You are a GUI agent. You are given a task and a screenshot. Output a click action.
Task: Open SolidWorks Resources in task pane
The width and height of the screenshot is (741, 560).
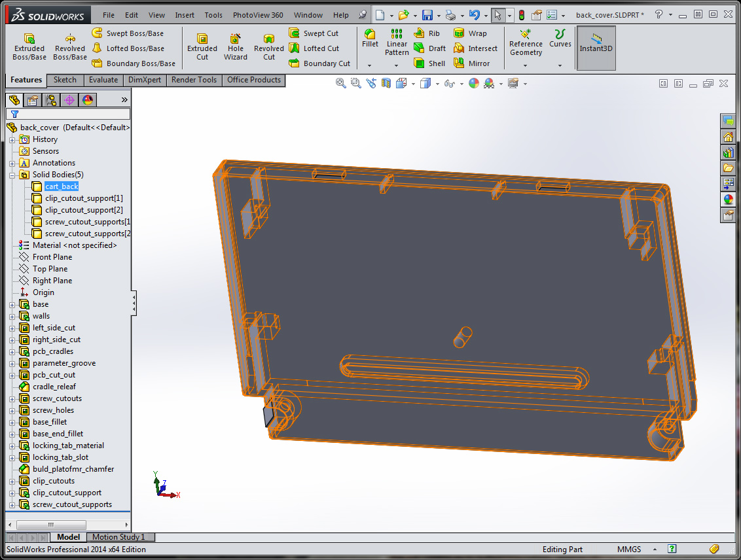(x=729, y=137)
